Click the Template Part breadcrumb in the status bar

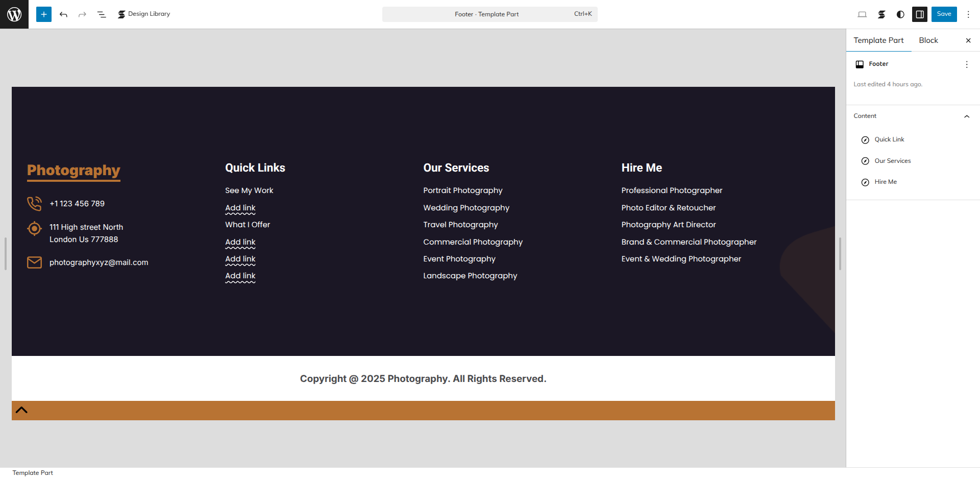click(x=33, y=473)
